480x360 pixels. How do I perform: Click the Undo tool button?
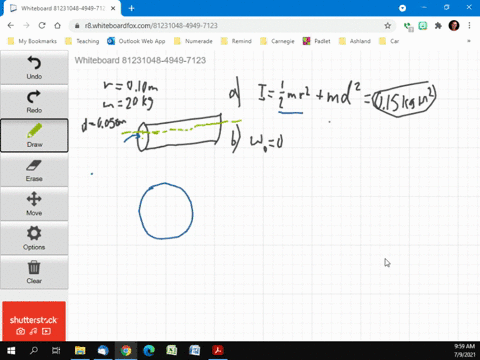click(x=34, y=67)
